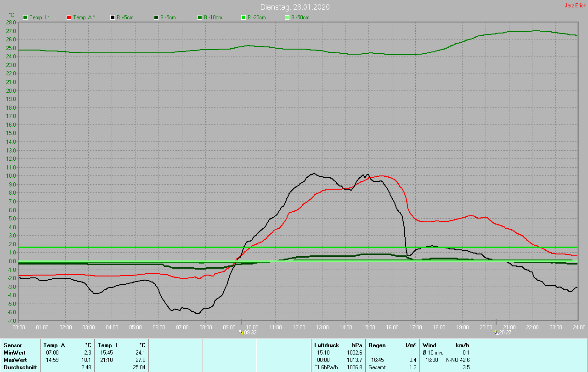The height and width of the screenshot is (372, 588).
Task: Click the 14:59 max temperature time
Action: coord(52,360)
